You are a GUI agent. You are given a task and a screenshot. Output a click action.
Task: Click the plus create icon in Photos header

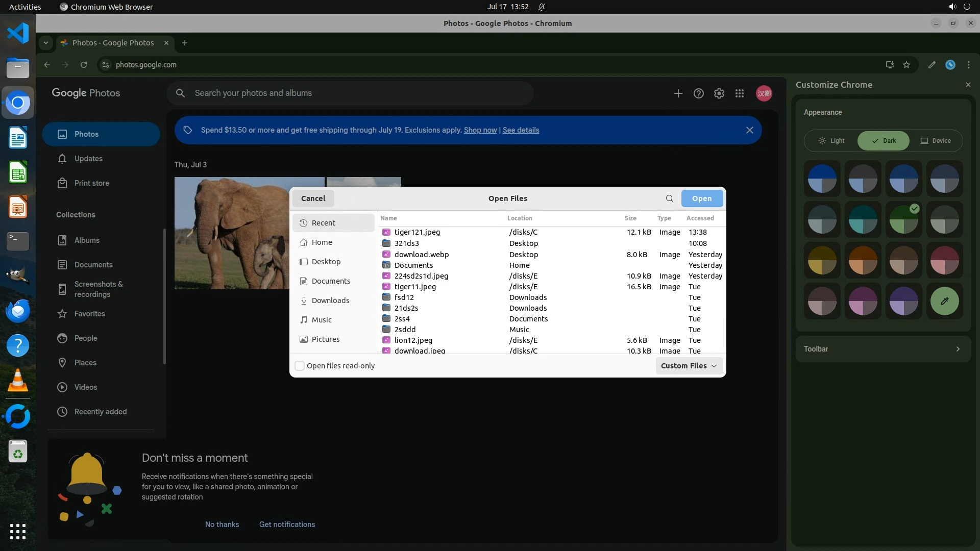pyautogui.click(x=678, y=93)
